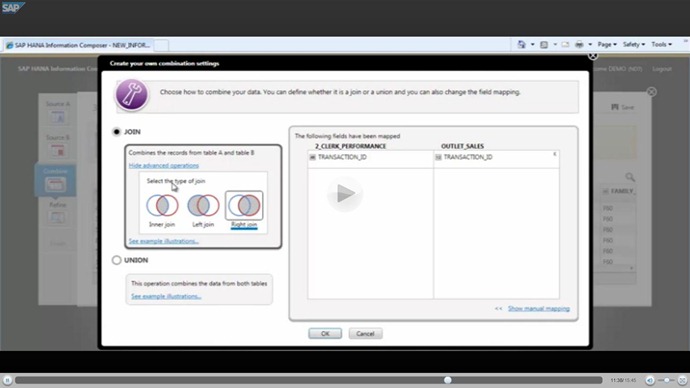Open the browser Tools menu
This screenshot has width=690, height=388.
(x=661, y=44)
